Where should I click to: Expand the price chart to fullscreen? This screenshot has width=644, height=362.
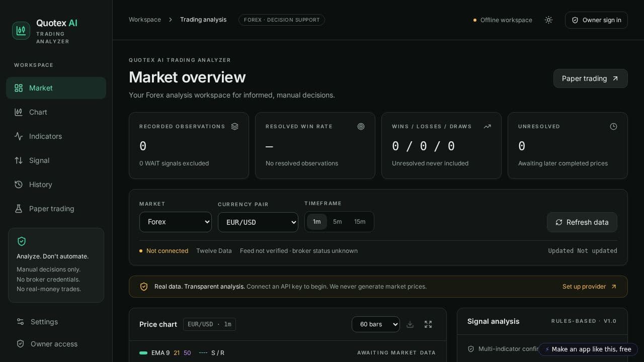[428, 324]
